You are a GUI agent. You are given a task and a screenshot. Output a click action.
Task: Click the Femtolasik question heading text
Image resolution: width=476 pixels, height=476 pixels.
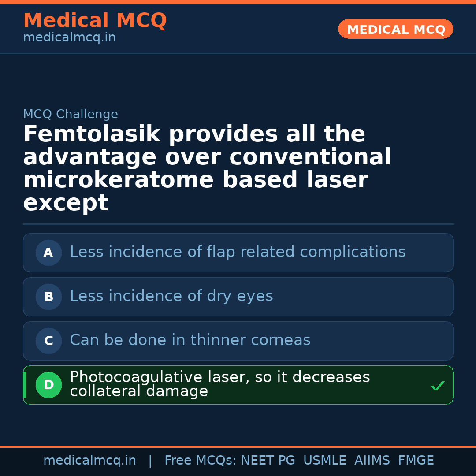207,168
